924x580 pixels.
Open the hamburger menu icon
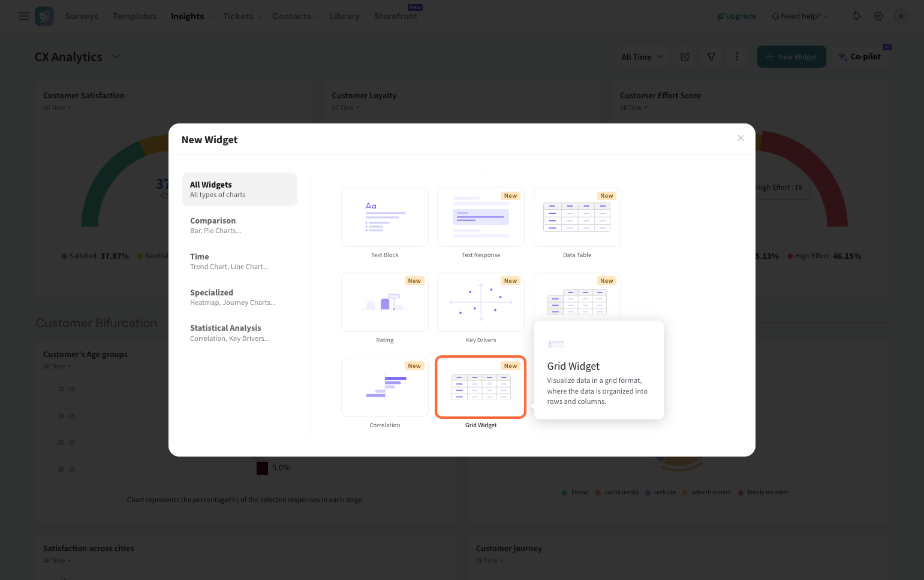click(x=24, y=16)
